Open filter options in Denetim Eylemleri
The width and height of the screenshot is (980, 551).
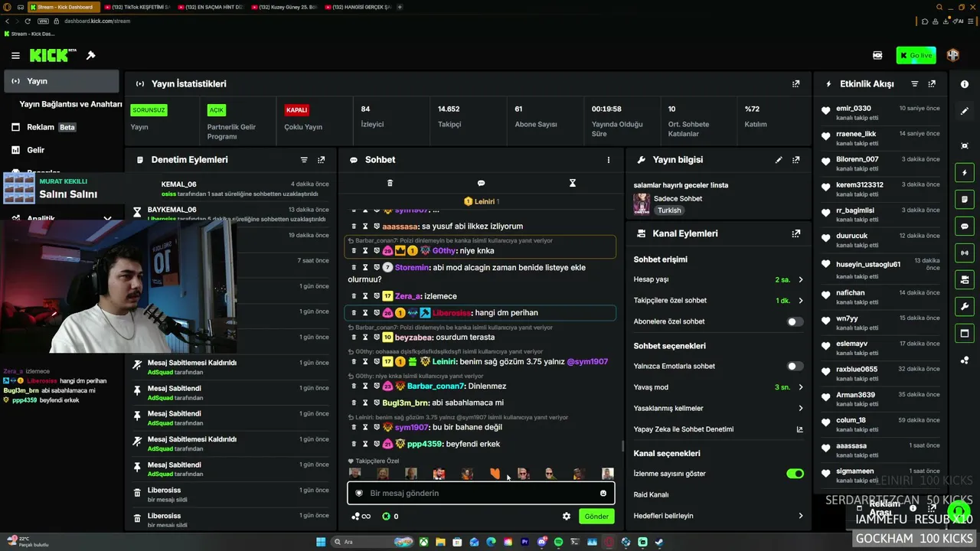point(304,160)
